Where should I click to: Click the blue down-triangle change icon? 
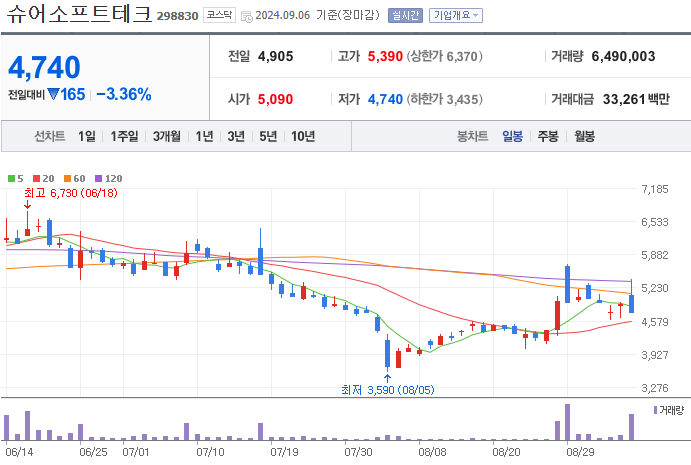(x=53, y=94)
